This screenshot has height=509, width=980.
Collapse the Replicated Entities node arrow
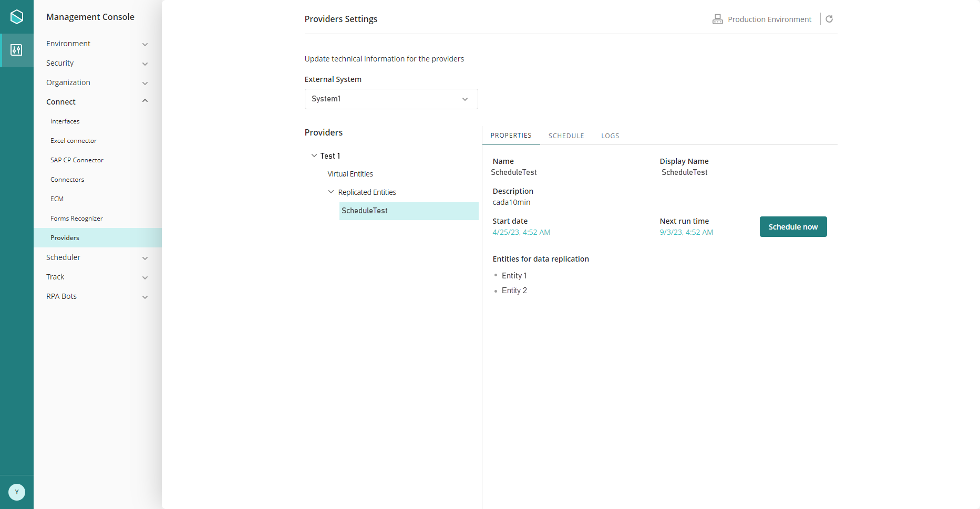tap(331, 192)
